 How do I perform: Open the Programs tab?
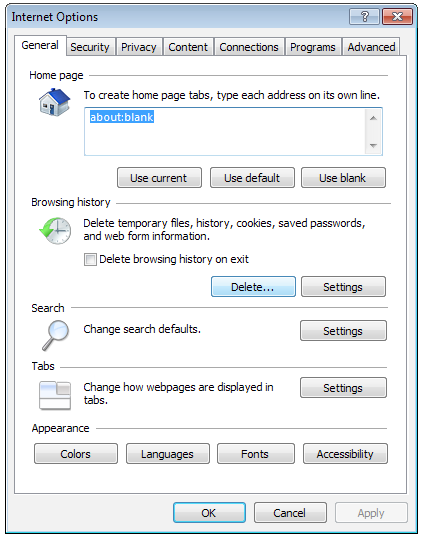(x=313, y=47)
